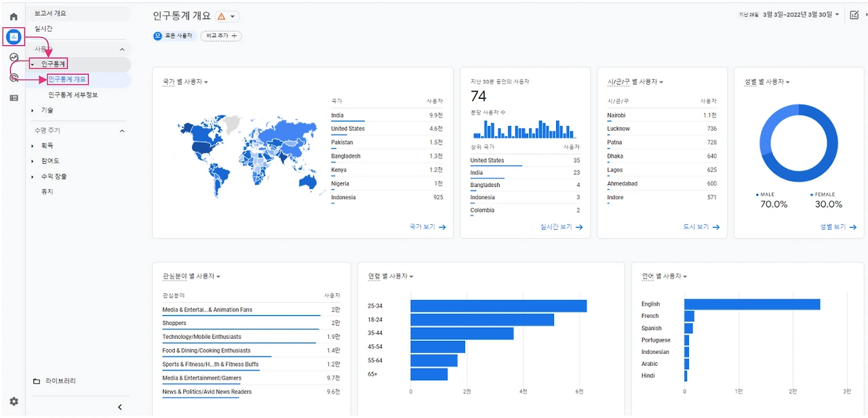
Task: Collapse the report navigation with the chevron
Action: click(120, 406)
